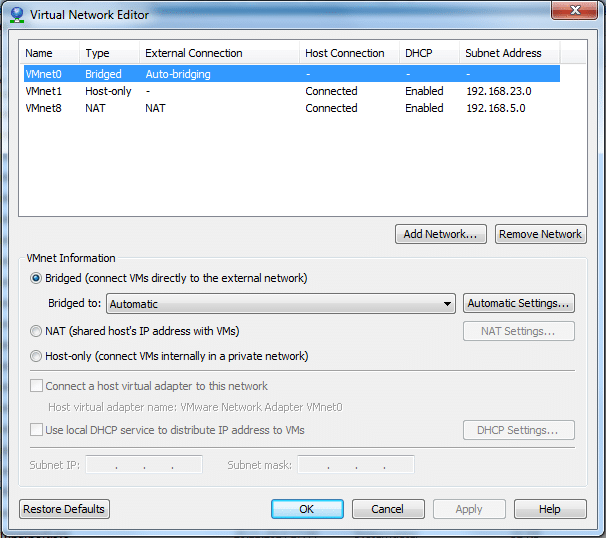Screen dimensions: 606x538
Task: Click VMnet8's Enabled DHCP cell
Action: coord(424,108)
